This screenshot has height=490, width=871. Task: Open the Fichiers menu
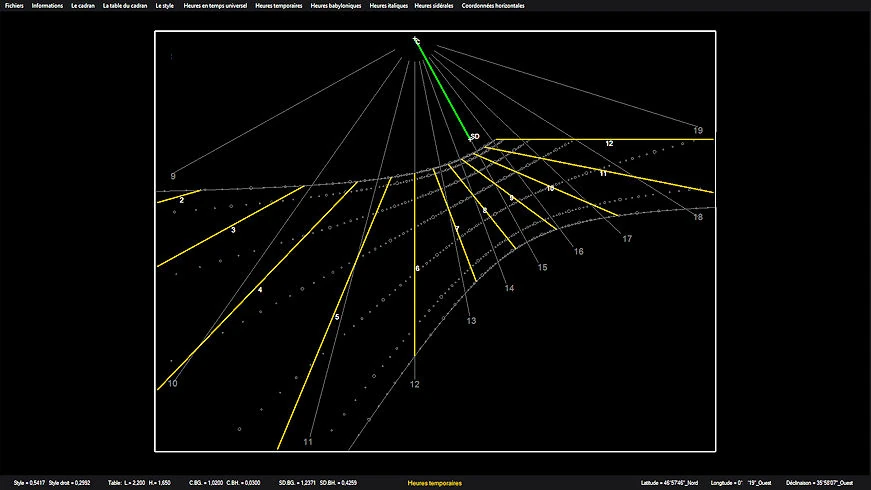tap(14, 6)
